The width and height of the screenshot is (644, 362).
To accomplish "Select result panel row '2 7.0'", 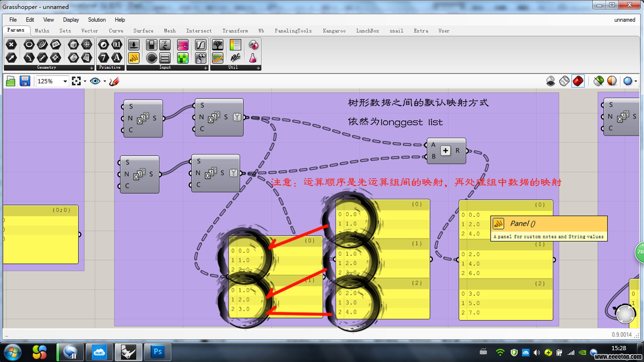I will 506,312.
